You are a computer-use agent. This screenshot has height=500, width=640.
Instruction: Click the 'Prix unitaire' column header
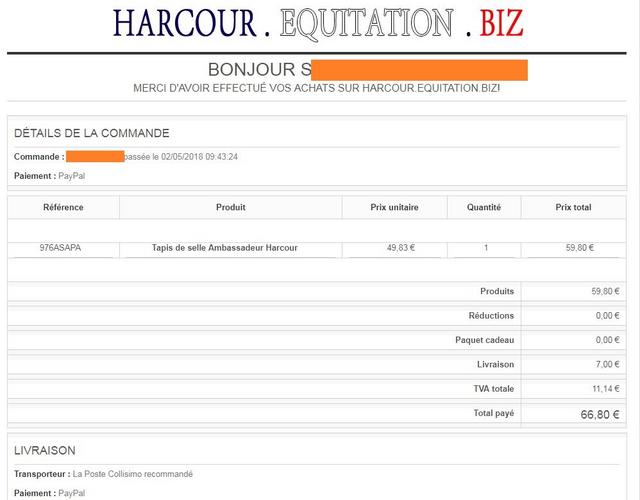pyautogui.click(x=394, y=207)
